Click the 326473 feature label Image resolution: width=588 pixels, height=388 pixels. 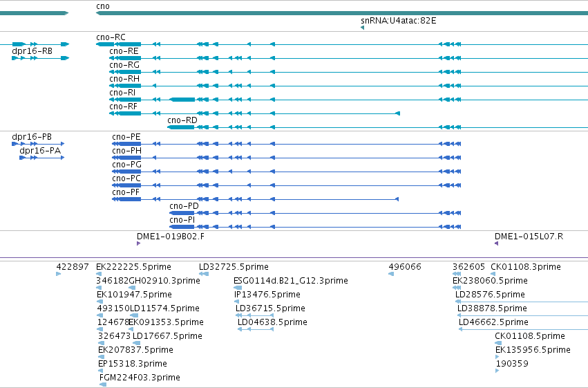pyautogui.click(x=115, y=336)
